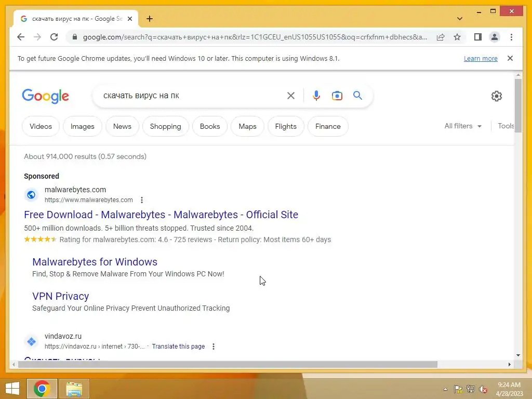Switch to the Flights filter
The height and width of the screenshot is (399, 532).
[x=286, y=126]
